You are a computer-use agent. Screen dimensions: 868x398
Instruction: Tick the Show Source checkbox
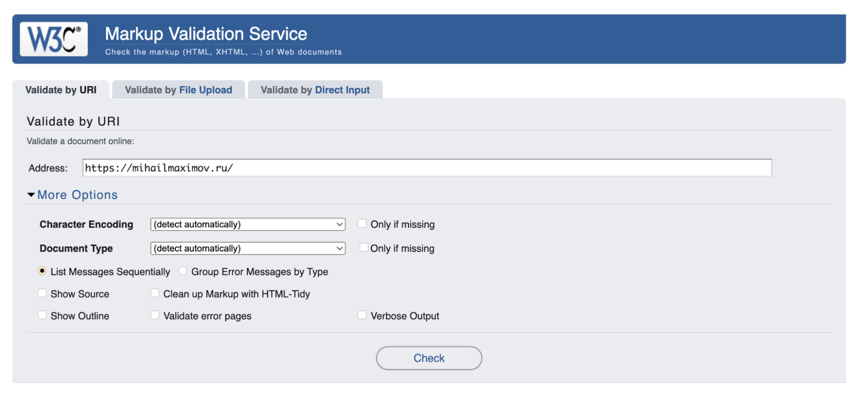pos(42,293)
